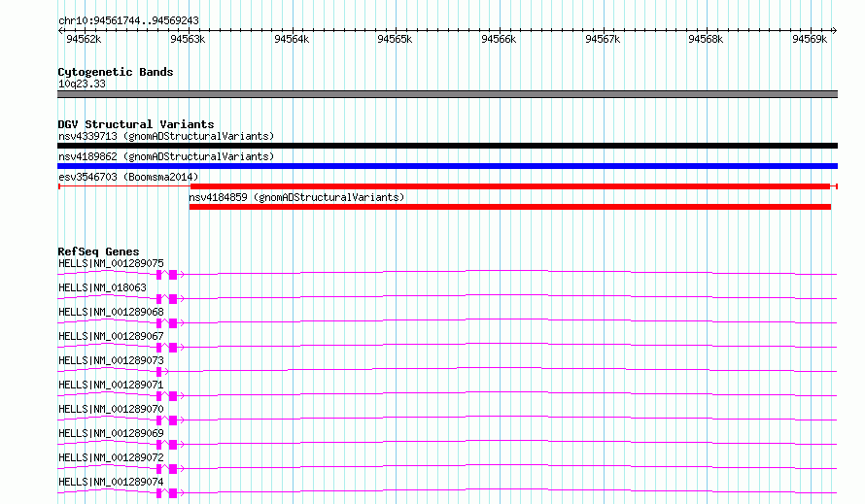Select the DGV Structural Variants track title
865x504 pixels.
[x=136, y=124]
